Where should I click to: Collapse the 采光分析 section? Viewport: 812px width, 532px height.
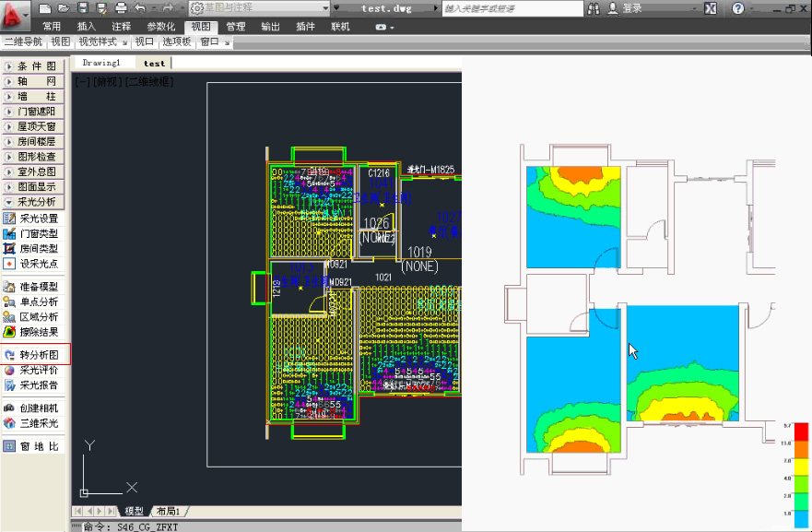(35, 202)
